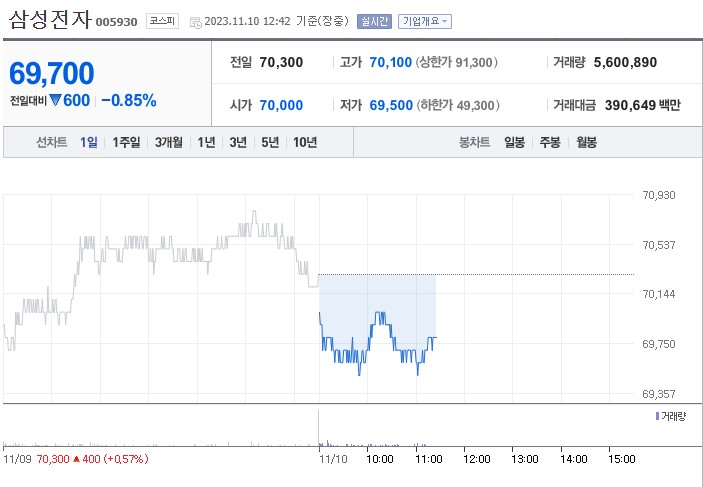The width and height of the screenshot is (703, 487).
Task: Open the 일봉 daily candle chart
Action: (514, 142)
